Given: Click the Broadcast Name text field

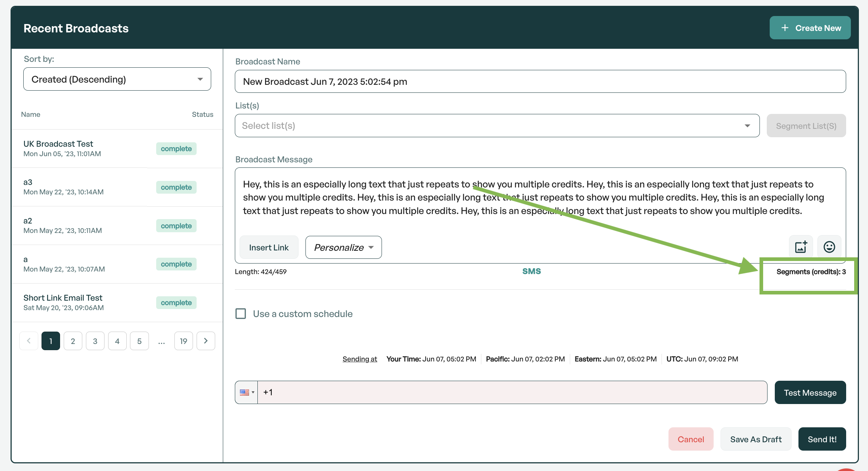Looking at the screenshot, I should pyautogui.click(x=540, y=82).
